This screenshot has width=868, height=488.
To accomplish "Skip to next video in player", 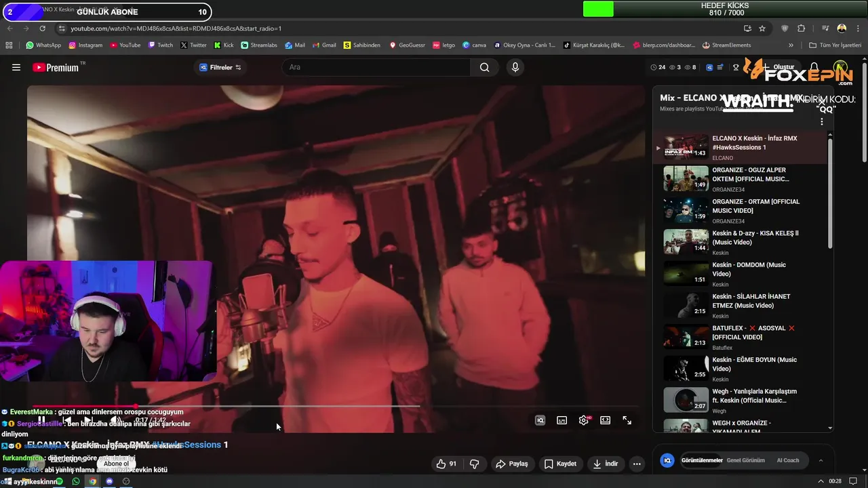I will [87, 420].
